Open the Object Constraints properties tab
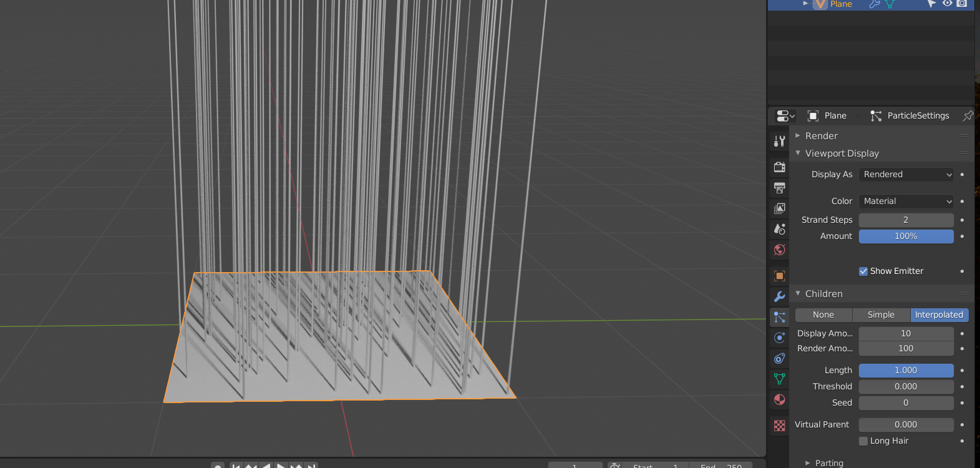 [x=779, y=358]
